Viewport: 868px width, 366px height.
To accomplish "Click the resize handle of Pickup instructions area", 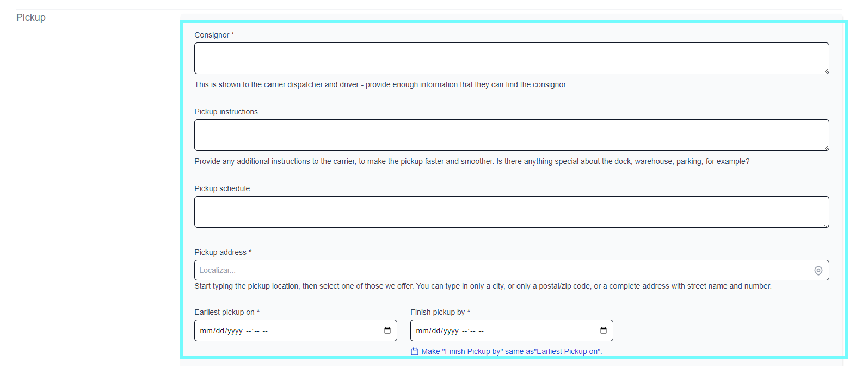I will [x=826, y=148].
